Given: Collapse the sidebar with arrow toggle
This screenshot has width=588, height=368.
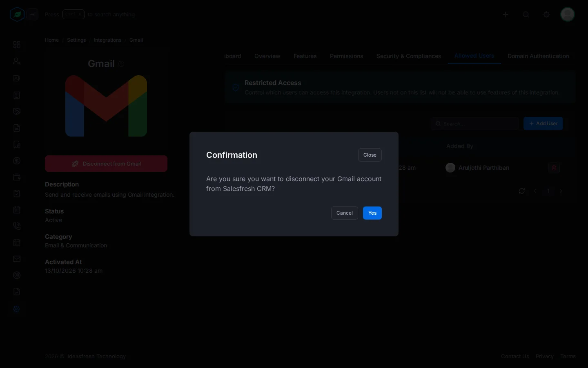Looking at the screenshot, I should [33, 15].
